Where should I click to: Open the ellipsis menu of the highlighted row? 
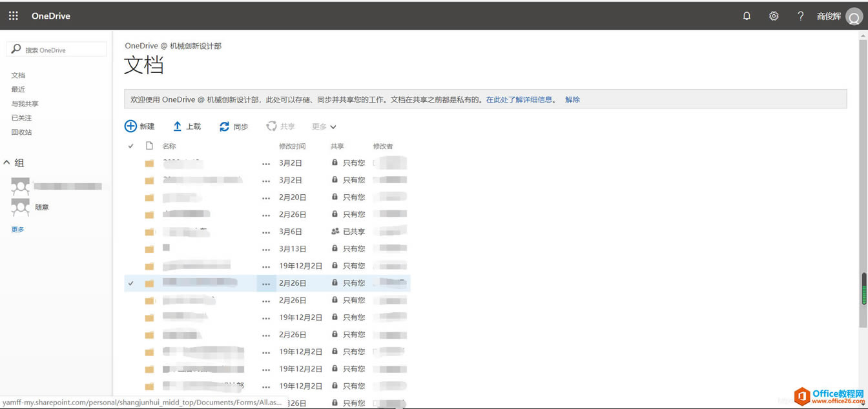(266, 283)
